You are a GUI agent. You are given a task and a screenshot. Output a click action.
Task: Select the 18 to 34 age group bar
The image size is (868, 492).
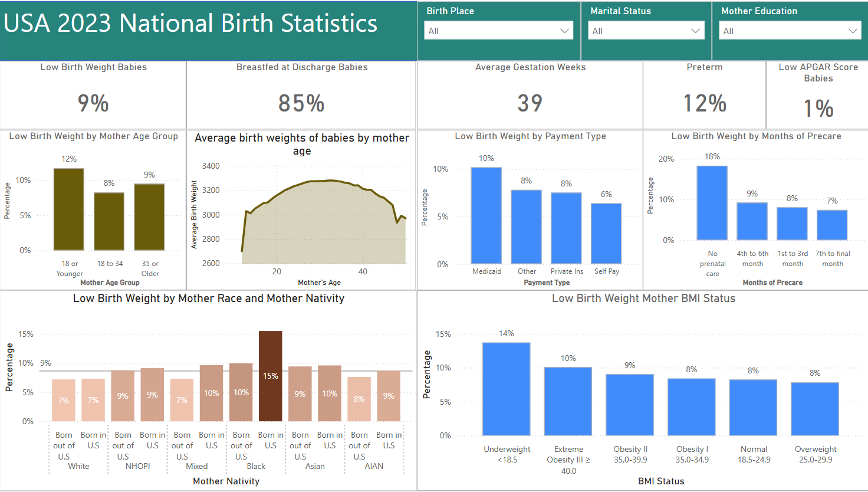tap(109, 221)
